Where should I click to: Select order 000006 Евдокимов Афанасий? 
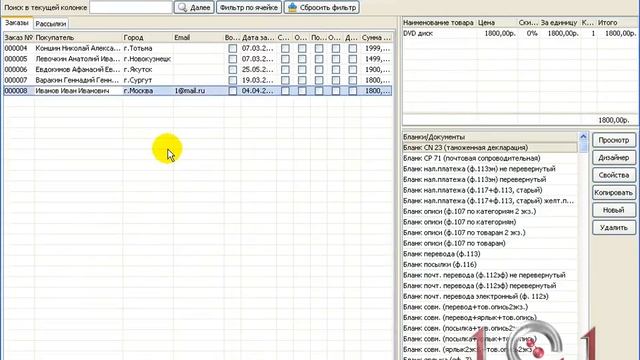click(x=198, y=69)
